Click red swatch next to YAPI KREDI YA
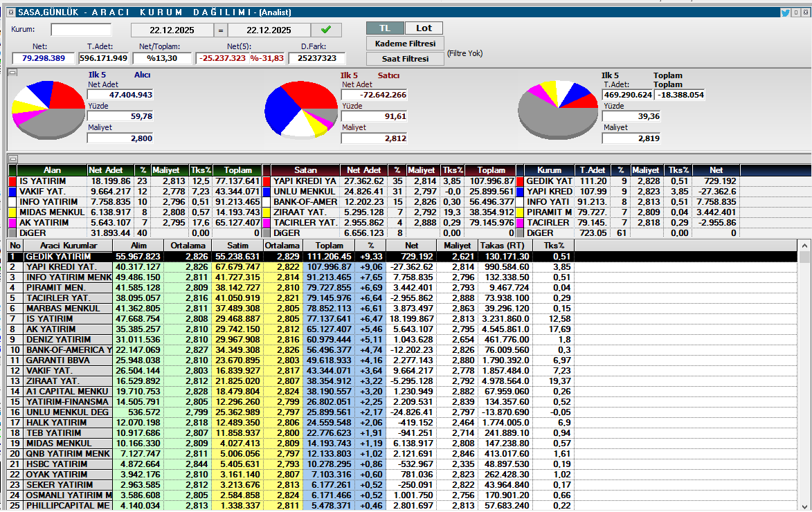 [x=267, y=181]
